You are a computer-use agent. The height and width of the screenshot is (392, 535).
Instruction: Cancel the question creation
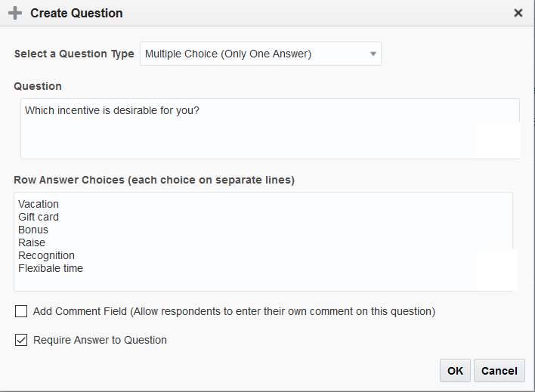pyautogui.click(x=499, y=370)
